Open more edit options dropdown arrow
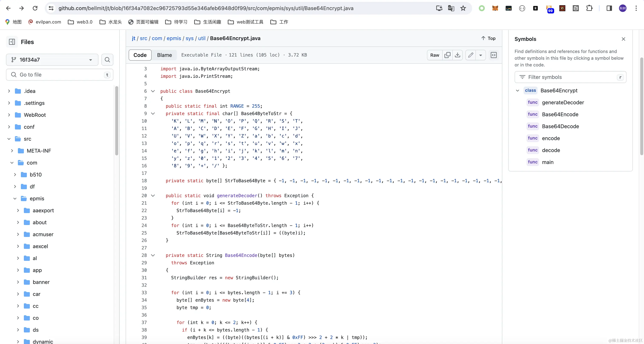 480,55
